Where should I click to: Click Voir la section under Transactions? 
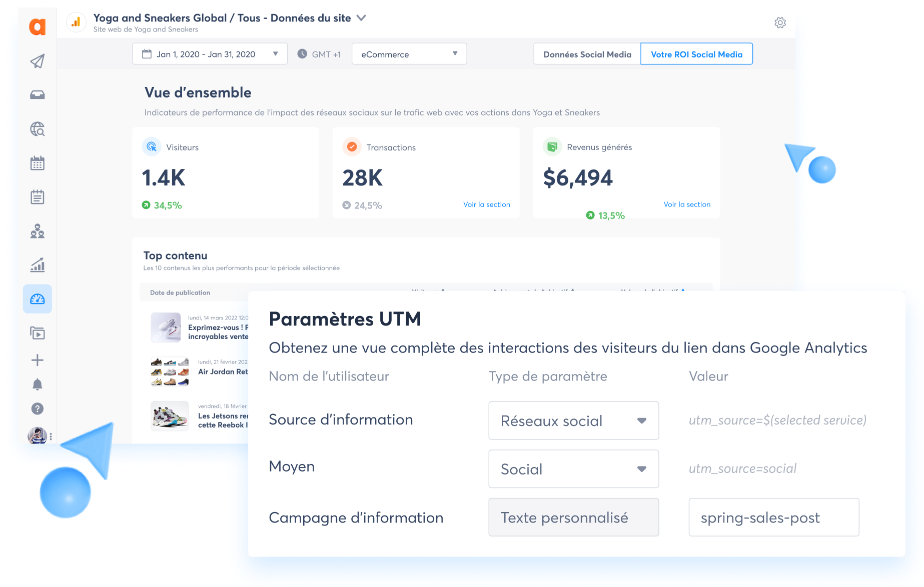[x=486, y=204]
